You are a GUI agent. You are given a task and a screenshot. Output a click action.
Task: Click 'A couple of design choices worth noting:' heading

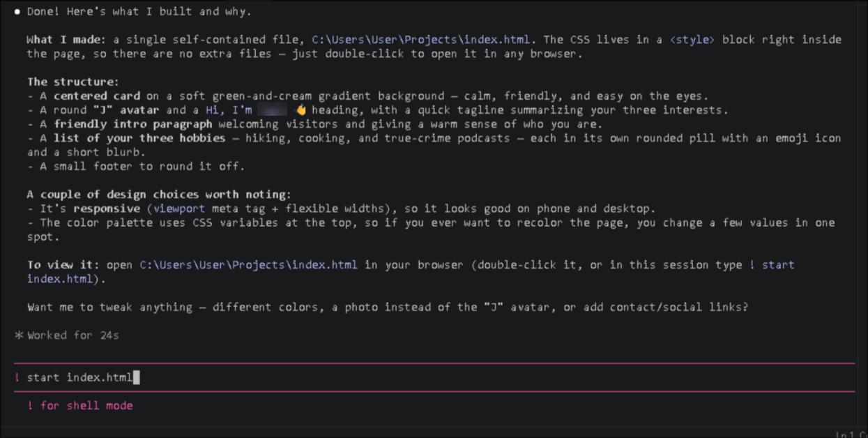[160, 195]
